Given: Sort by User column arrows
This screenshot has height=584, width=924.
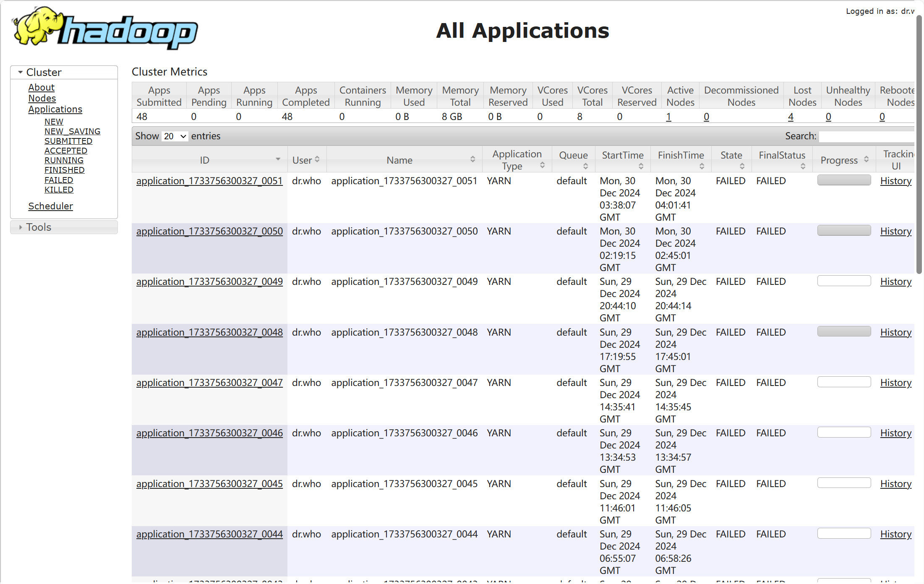Looking at the screenshot, I should (x=317, y=159).
